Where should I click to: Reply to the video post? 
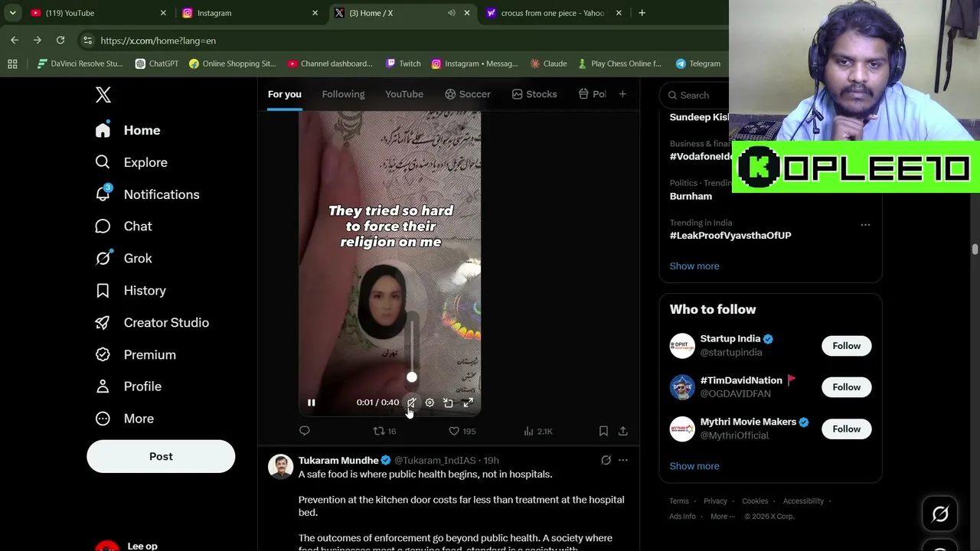[x=305, y=432]
